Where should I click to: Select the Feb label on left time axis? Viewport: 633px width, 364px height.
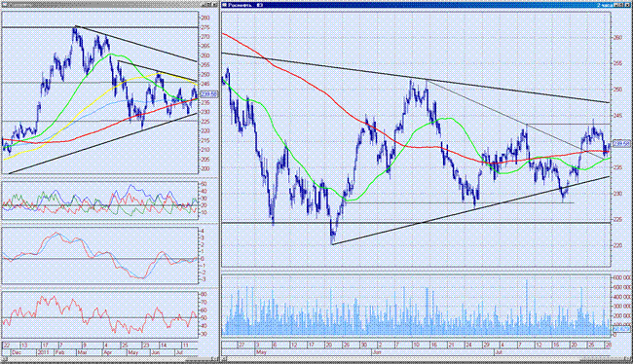(x=60, y=352)
